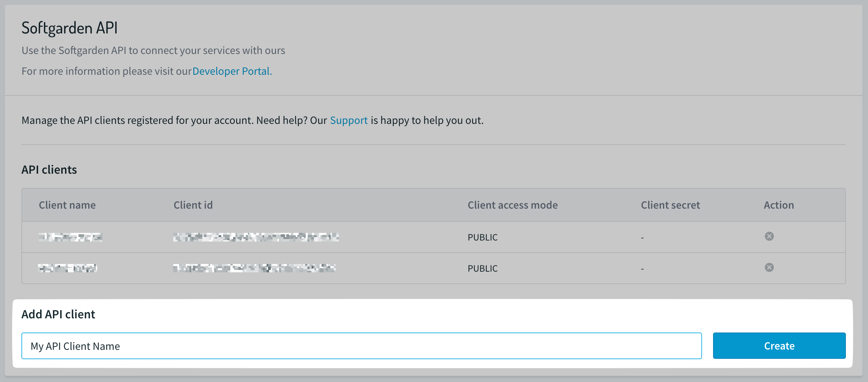Delete the second API client row
Image resolution: width=868 pixels, height=382 pixels.
[769, 267]
